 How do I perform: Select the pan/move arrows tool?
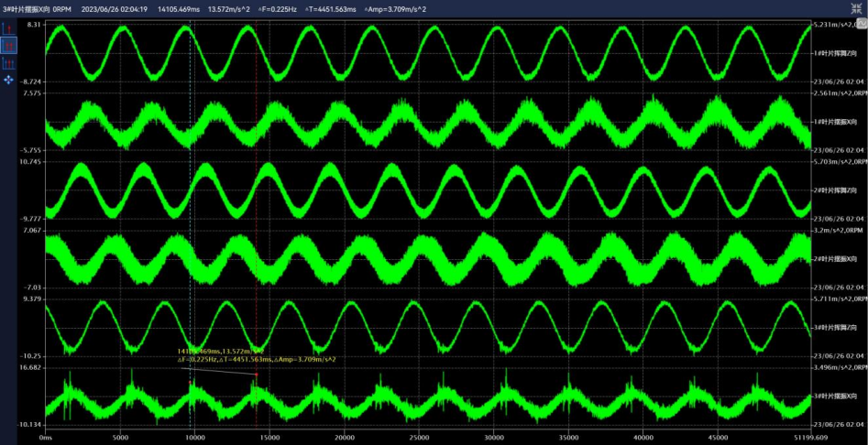(10, 80)
